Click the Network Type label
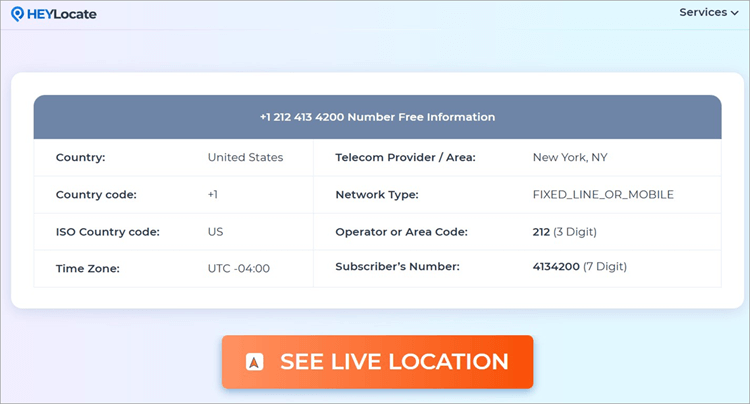This screenshot has height=404, width=750. pyautogui.click(x=377, y=194)
